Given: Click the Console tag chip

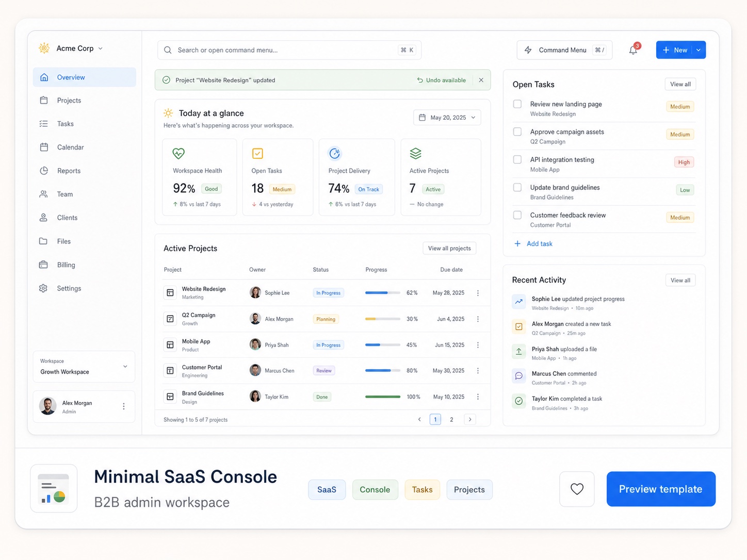Looking at the screenshot, I should coord(375,490).
